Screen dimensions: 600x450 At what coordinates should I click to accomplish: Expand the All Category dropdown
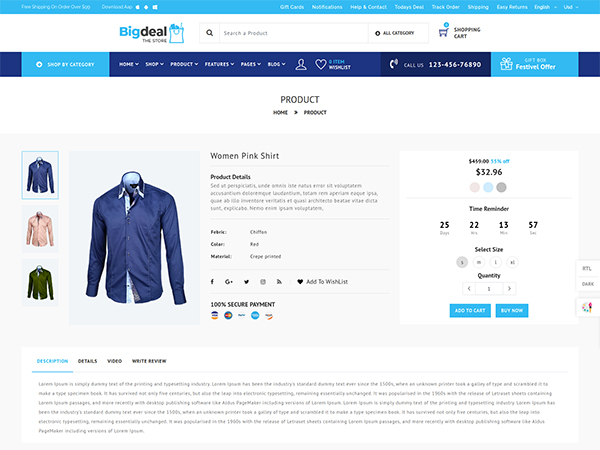[x=395, y=33]
